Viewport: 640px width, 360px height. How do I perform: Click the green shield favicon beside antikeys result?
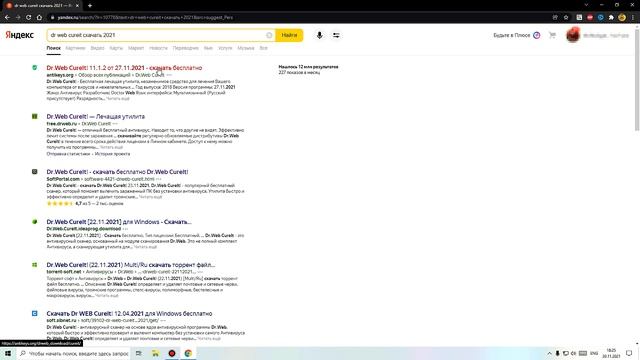[x=35, y=68]
